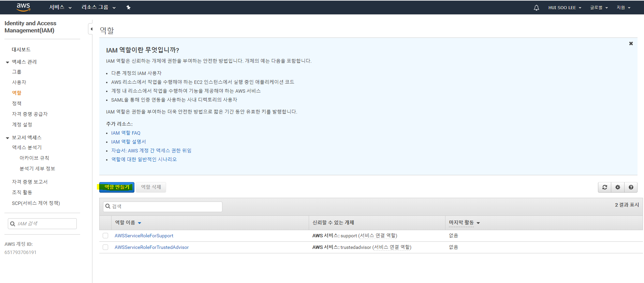Viewport: 644px width, 283px height.
Task: Close the IAM 역할 info banner
Action: (631, 43)
